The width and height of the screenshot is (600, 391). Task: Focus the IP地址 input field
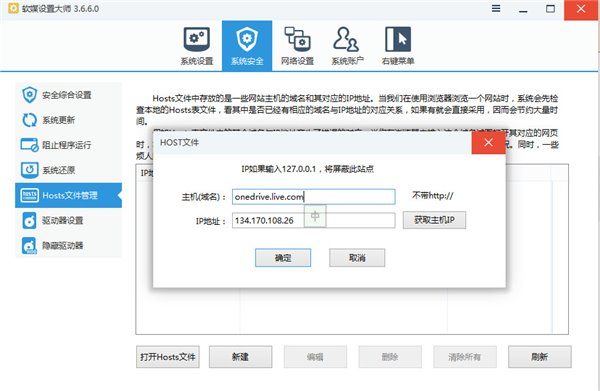coord(313,221)
